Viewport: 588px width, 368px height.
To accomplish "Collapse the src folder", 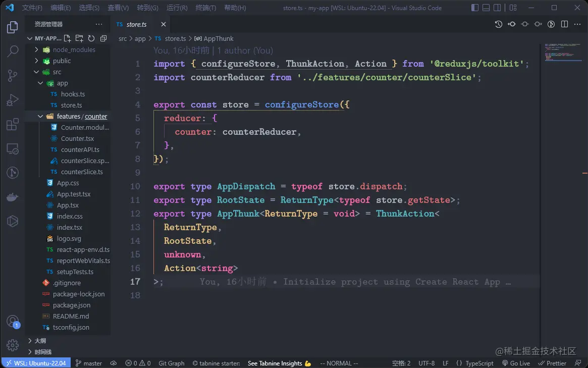I will (x=68, y=72).
